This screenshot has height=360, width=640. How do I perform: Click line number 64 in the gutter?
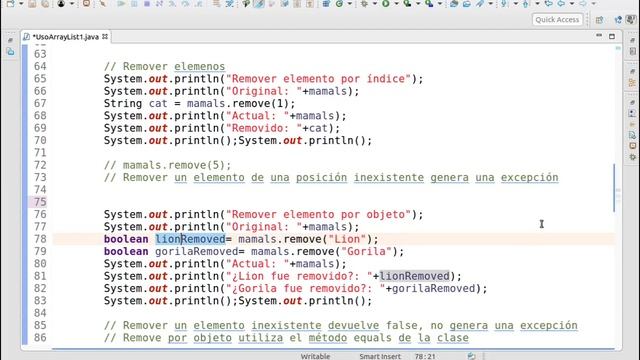click(40, 67)
